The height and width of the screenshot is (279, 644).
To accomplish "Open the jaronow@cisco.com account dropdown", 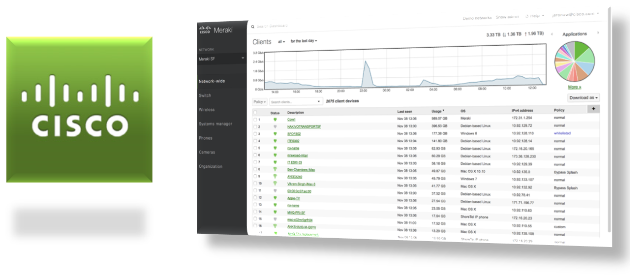I will (576, 14).
